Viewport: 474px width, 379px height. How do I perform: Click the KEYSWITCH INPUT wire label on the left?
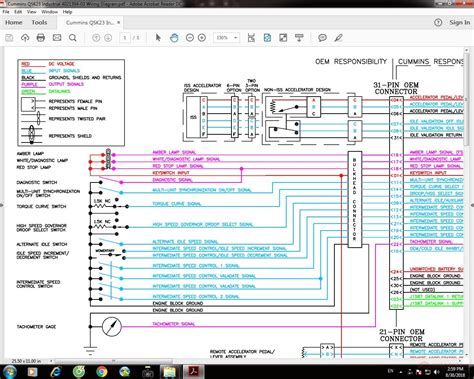[171, 173]
